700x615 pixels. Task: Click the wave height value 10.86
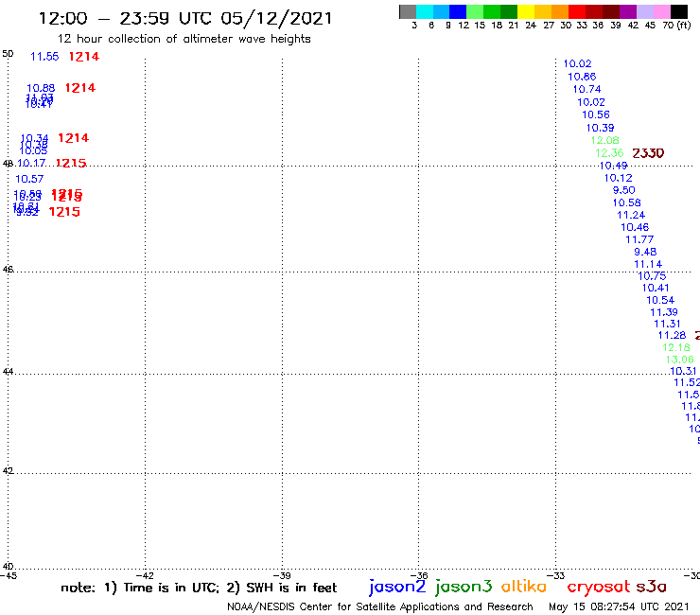(582, 77)
